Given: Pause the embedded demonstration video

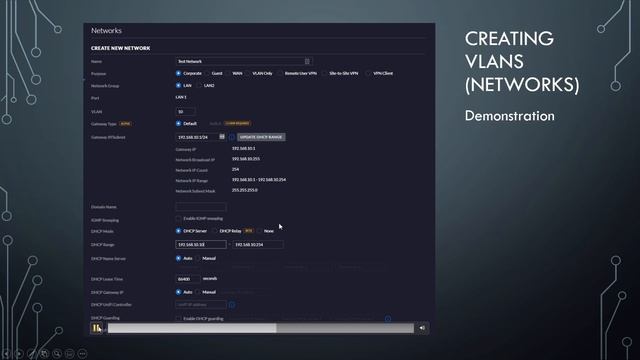Looking at the screenshot, I should (x=96, y=328).
